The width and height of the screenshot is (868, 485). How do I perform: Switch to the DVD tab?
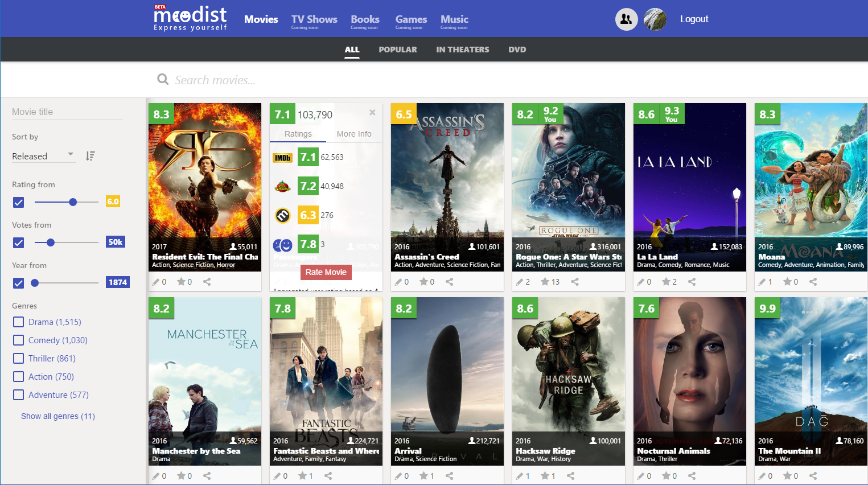coord(517,50)
